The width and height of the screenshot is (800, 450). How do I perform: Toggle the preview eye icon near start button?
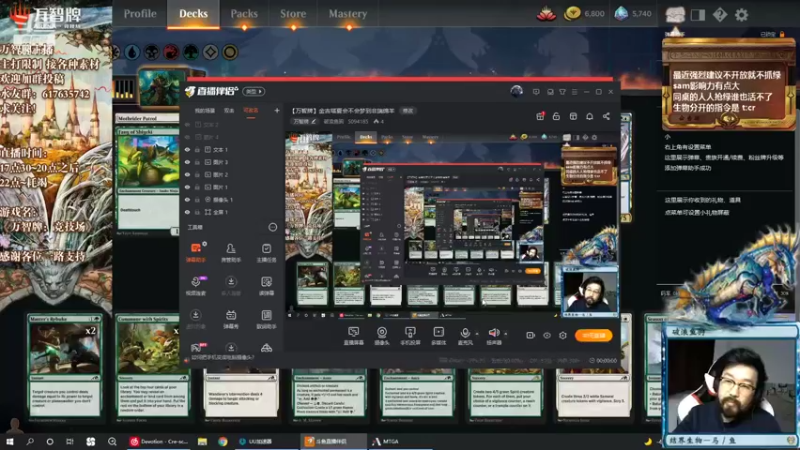click(x=546, y=335)
